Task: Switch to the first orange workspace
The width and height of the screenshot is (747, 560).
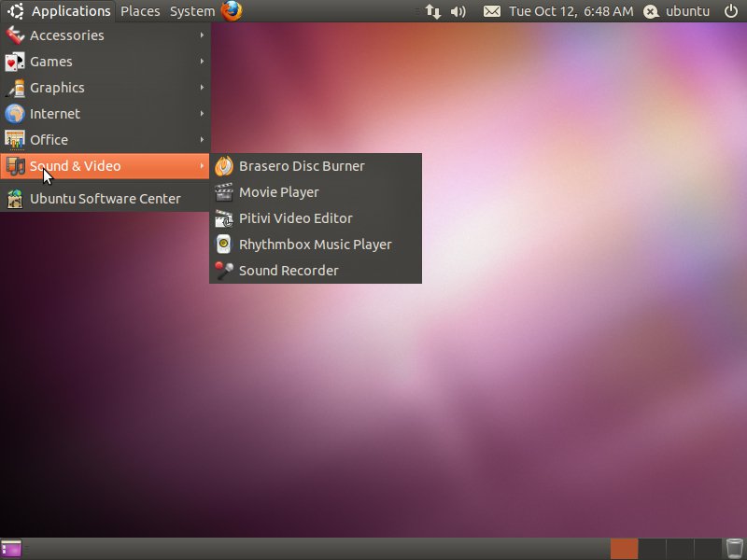Action: click(624, 549)
